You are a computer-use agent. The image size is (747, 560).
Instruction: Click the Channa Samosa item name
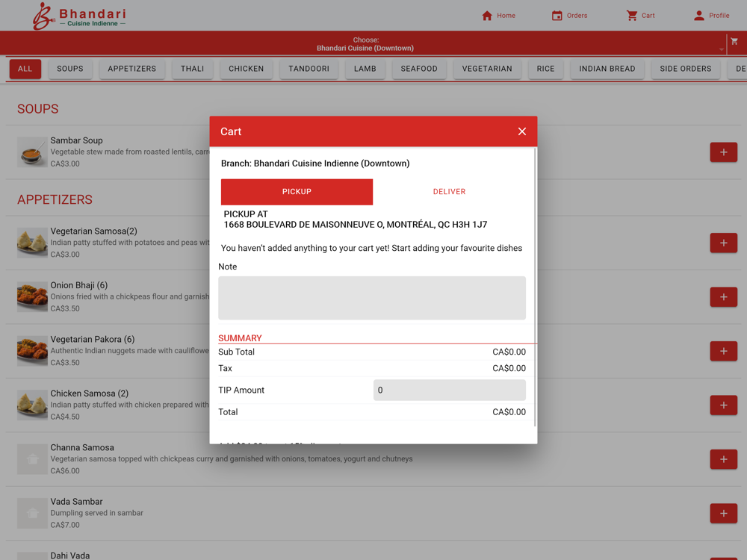pos(82,447)
